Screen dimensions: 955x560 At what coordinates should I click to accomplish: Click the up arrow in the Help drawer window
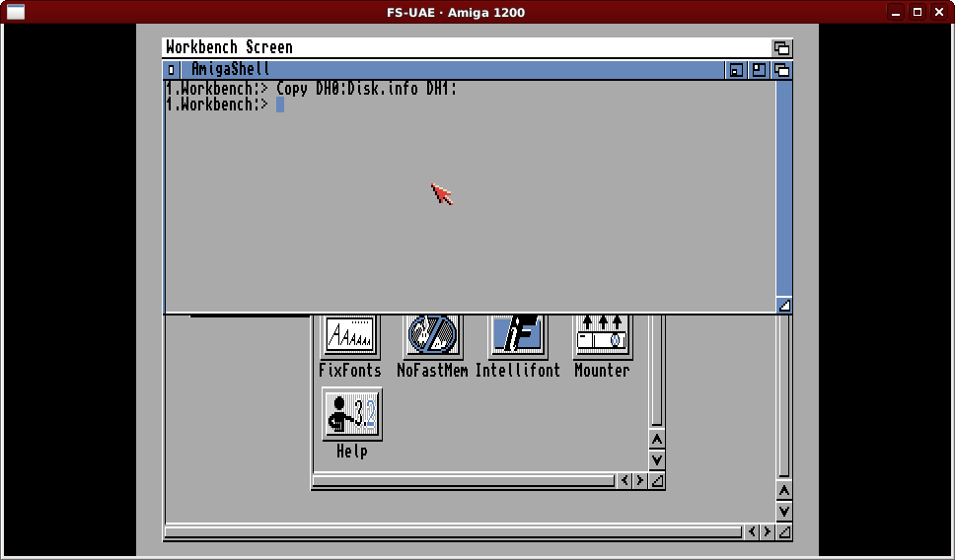click(657, 439)
